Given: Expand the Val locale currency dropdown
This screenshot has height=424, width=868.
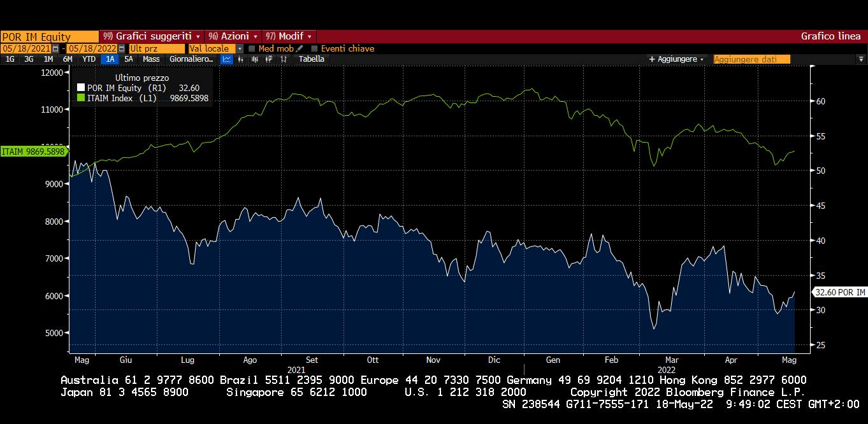Looking at the screenshot, I should tap(240, 48).
